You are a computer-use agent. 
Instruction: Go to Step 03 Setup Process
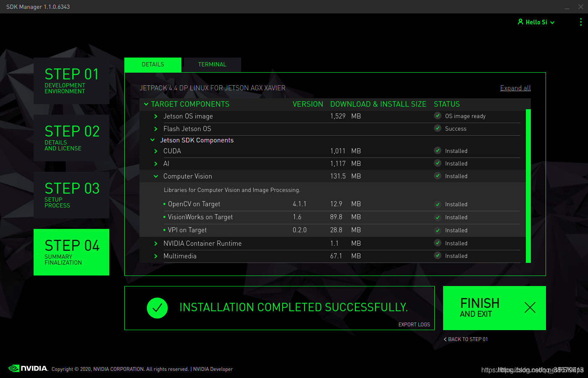[71, 195]
